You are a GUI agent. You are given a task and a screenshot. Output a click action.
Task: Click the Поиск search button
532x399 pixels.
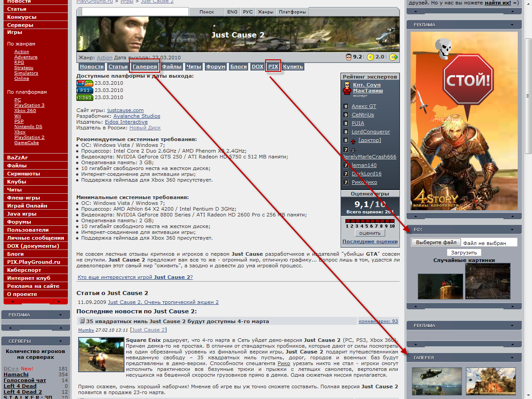207,12
